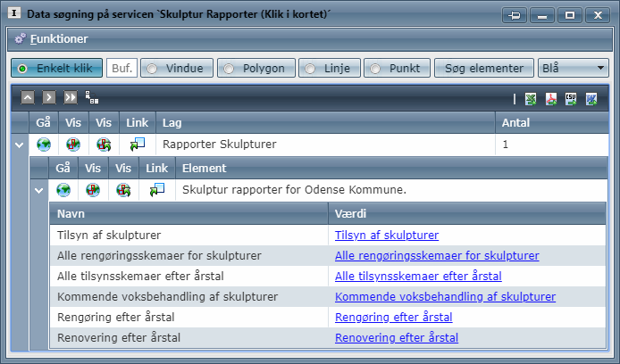
Task: Click the Gå globe icon for Rapporter Skulpturer
Action: (44, 144)
